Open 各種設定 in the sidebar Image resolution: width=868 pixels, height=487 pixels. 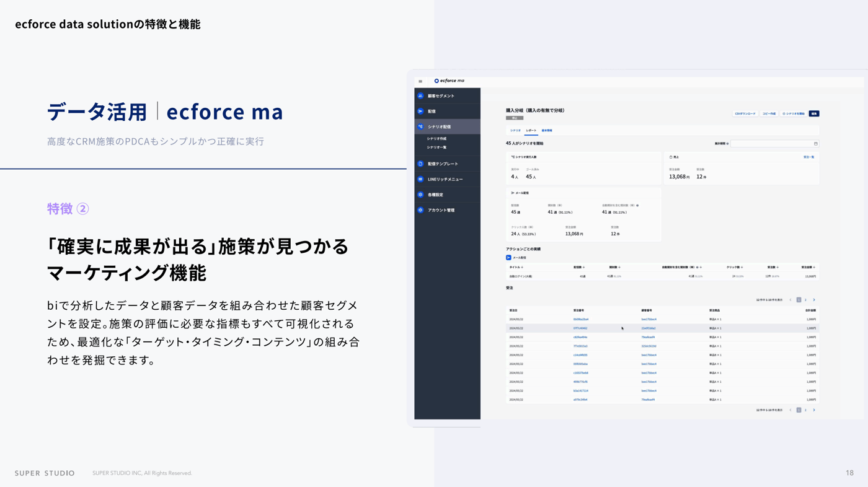click(x=447, y=195)
